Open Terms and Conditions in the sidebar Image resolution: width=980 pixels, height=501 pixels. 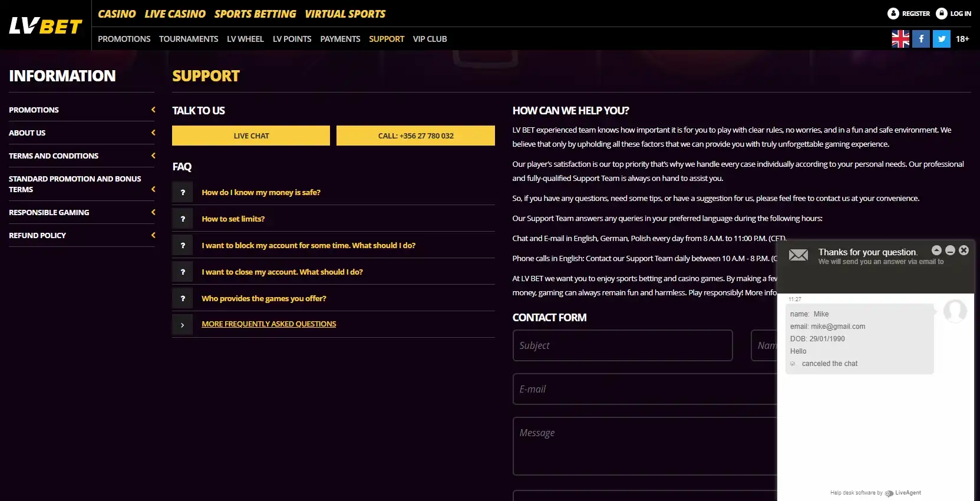click(x=54, y=156)
